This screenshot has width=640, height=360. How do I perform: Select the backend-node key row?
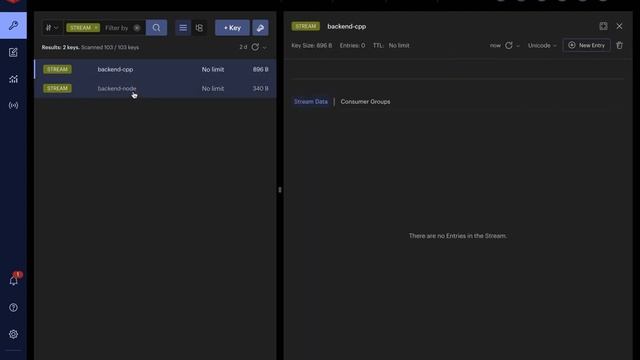[155, 88]
